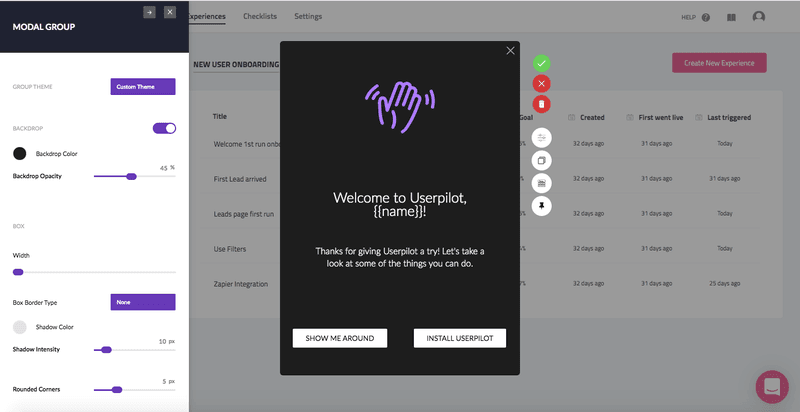Image resolution: width=800 pixels, height=412 pixels.
Task: Click the Backdrop Color black swatch
Action: click(x=19, y=153)
